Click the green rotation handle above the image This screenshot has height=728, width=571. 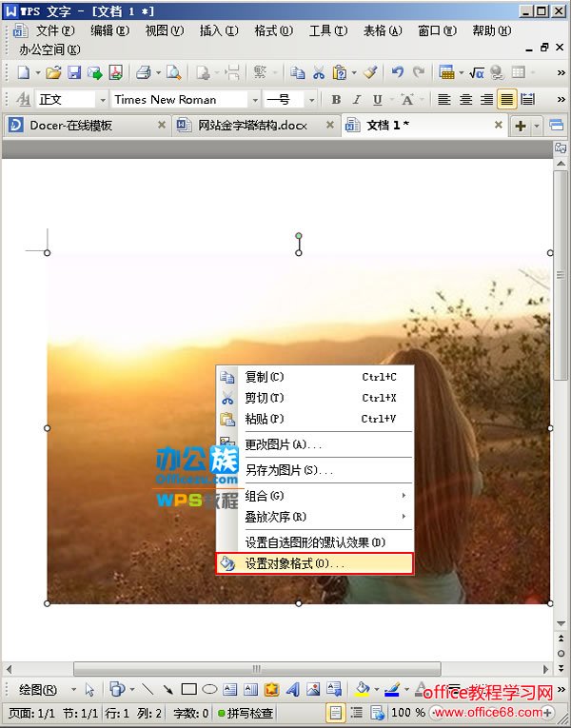pyautogui.click(x=299, y=236)
